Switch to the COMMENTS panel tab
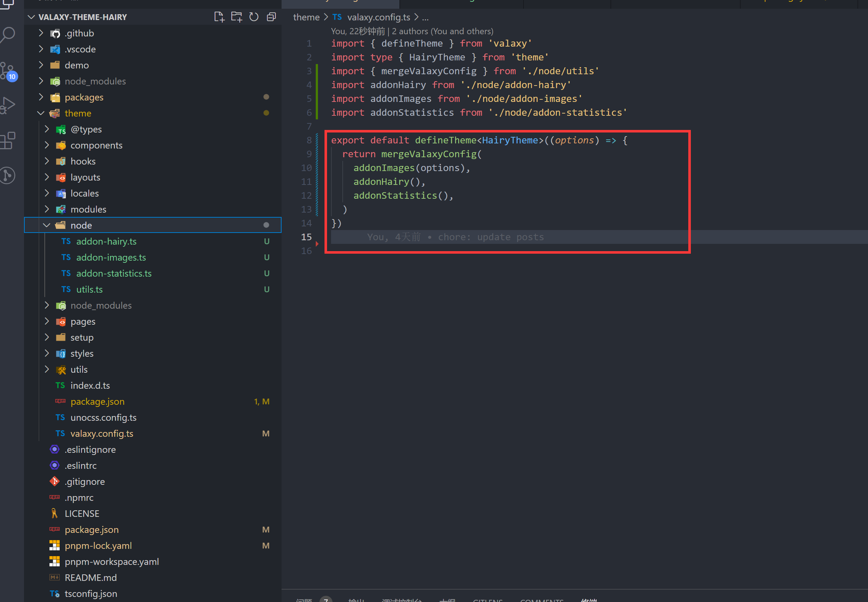The image size is (868, 602). [541, 599]
